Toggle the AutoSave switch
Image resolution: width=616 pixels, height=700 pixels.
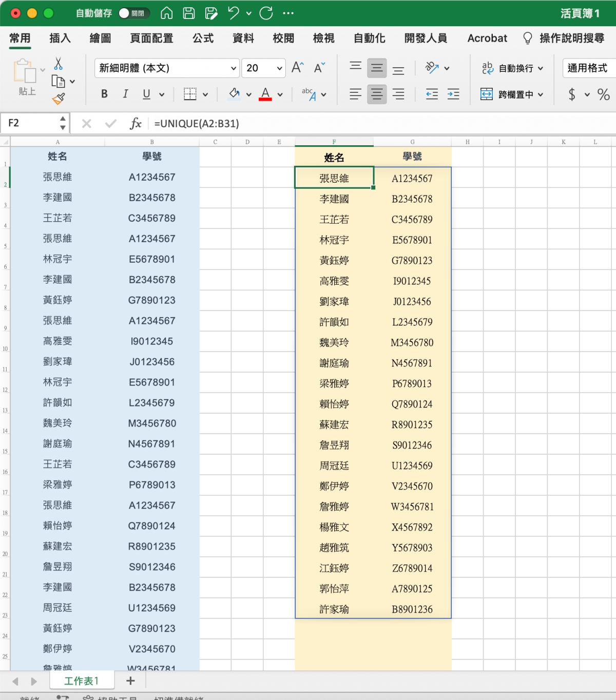coord(133,13)
